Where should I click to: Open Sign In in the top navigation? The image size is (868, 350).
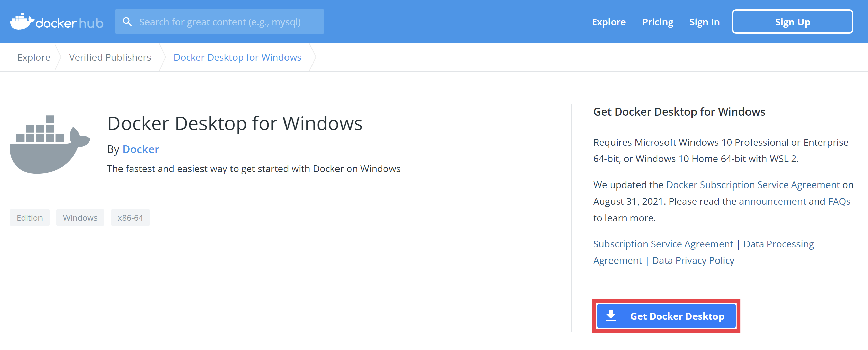pyautogui.click(x=704, y=22)
